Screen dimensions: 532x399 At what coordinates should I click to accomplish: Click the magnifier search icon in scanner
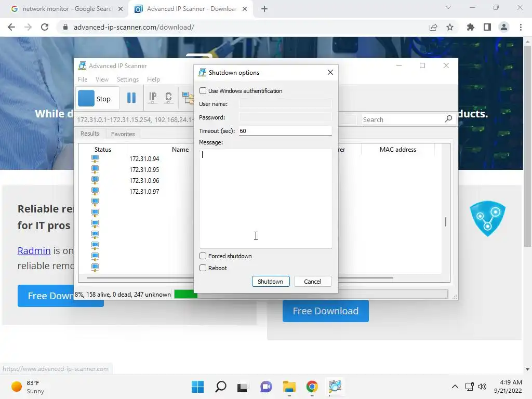coord(448,119)
